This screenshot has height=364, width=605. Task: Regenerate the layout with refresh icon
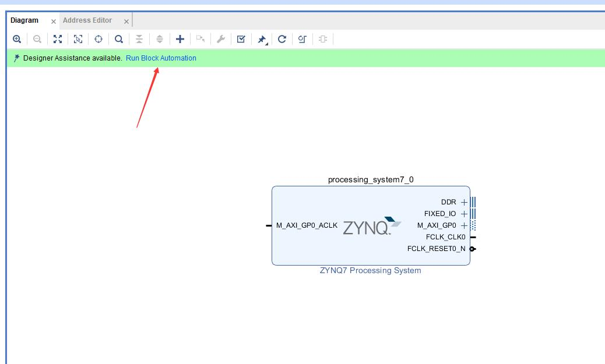[x=282, y=39]
